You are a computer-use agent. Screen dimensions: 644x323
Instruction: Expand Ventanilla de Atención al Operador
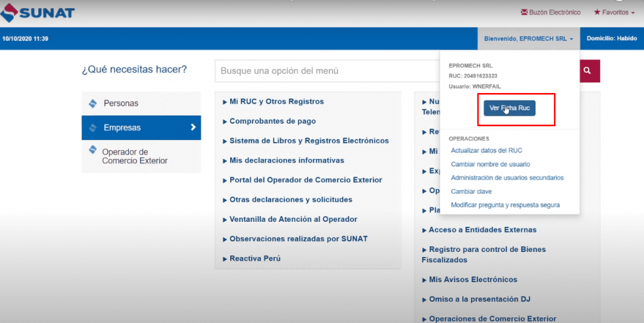pyautogui.click(x=290, y=219)
